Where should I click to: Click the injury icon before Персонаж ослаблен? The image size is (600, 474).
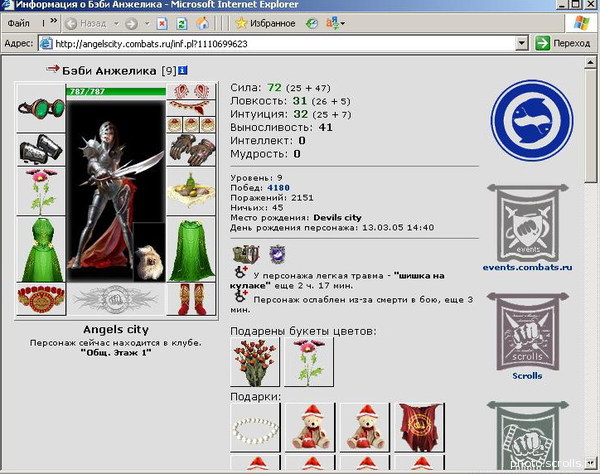tap(241, 296)
